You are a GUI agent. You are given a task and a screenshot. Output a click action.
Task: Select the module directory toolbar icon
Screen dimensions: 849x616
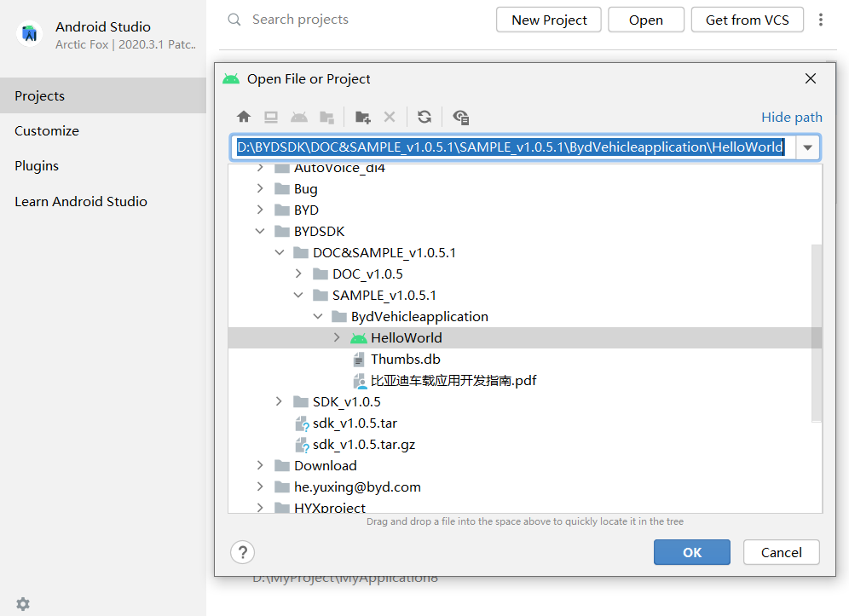pyautogui.click(x=326, y=117)
